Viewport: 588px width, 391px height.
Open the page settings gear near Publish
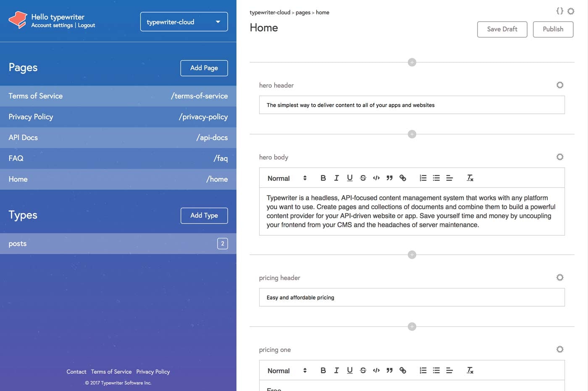(571, 11)
